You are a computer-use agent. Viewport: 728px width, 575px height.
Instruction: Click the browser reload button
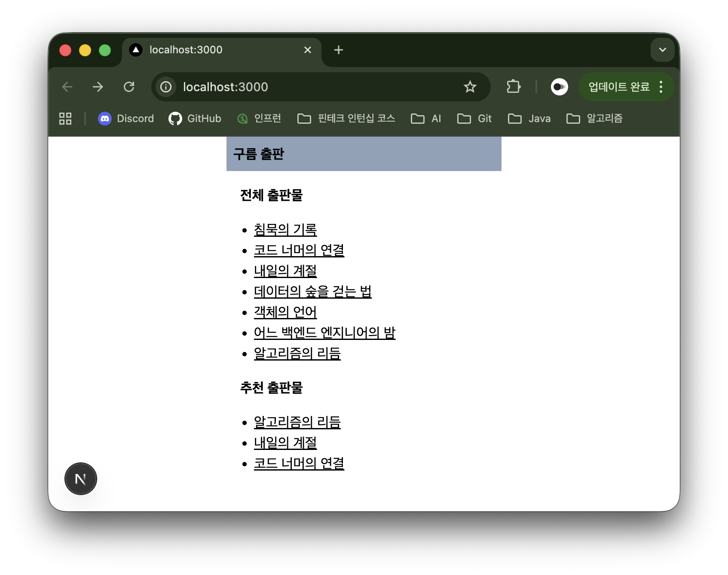(x=129, y=87)
